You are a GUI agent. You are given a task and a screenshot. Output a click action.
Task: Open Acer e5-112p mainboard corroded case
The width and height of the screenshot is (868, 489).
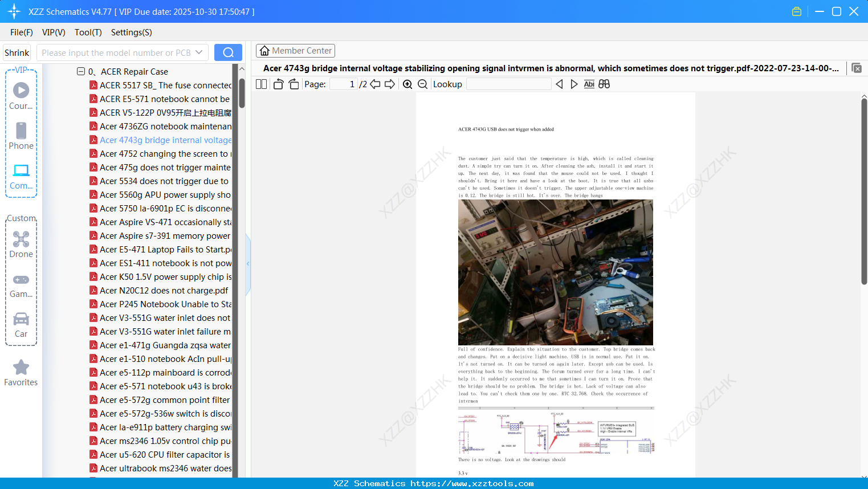click(x=161, y=373)
